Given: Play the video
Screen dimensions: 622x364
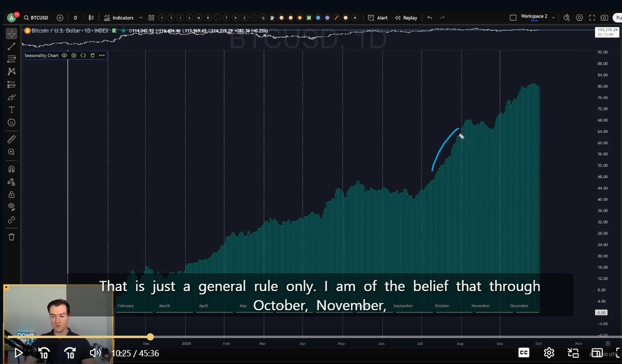Looking at the screenshot, I should click(x=18, y=353).
